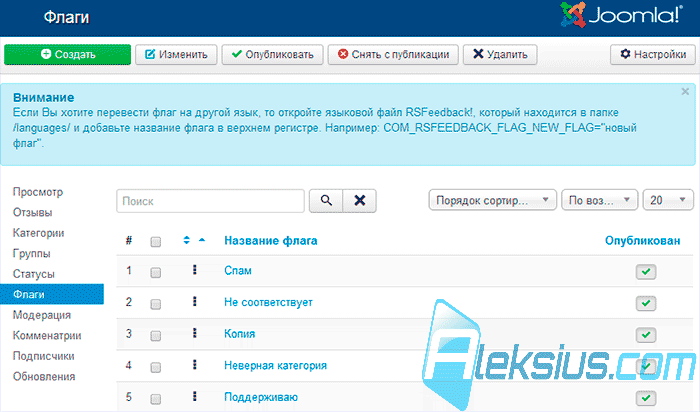The height and width of the screenshot is (412, 700).
Task: Check the box for Не соответствует row
Action: pyautogui.click(x=155, y=304)
